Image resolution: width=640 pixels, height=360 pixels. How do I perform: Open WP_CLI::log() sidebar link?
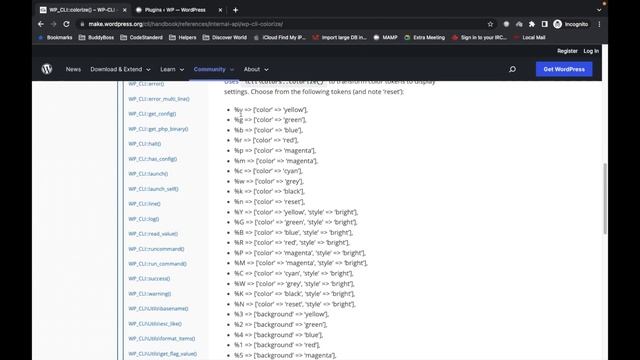point(144,219)
